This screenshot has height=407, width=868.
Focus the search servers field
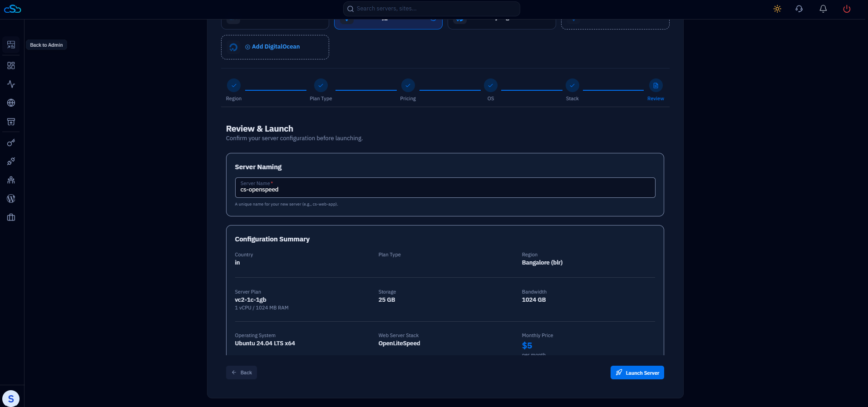pos(432,9)
